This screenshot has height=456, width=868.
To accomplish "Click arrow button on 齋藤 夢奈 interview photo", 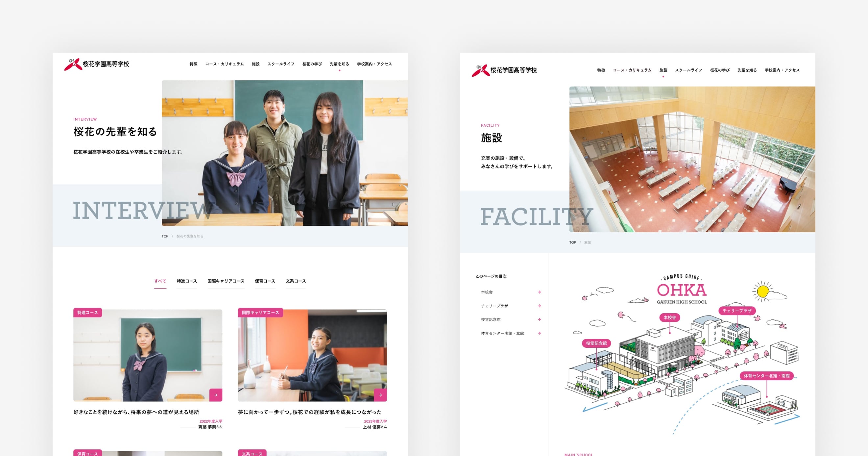I will click(216, 395).
